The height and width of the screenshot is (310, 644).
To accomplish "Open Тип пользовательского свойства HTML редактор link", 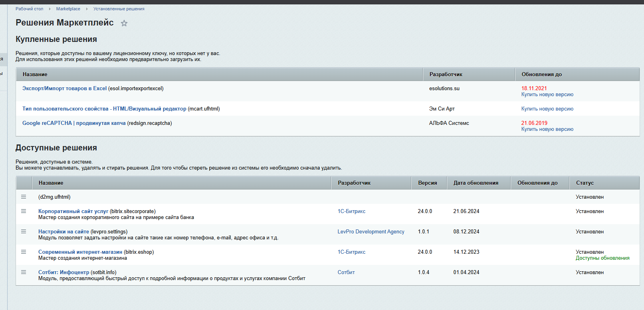I will click(104, 109).
